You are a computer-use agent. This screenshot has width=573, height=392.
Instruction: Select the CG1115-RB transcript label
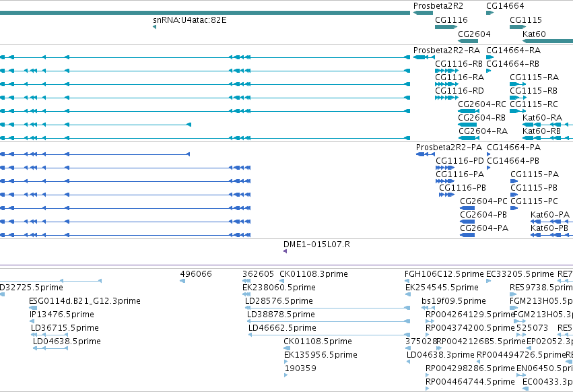533,91
